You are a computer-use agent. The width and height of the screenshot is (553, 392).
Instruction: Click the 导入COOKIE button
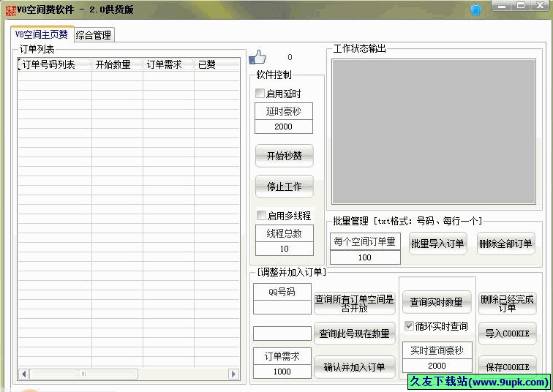507,333
